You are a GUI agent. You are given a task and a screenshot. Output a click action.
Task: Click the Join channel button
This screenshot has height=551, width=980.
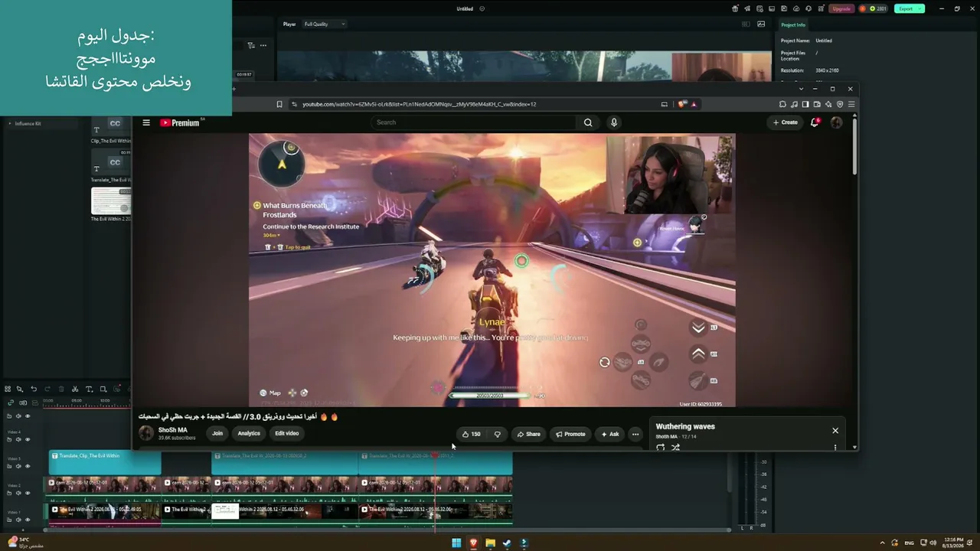[217, 433]
